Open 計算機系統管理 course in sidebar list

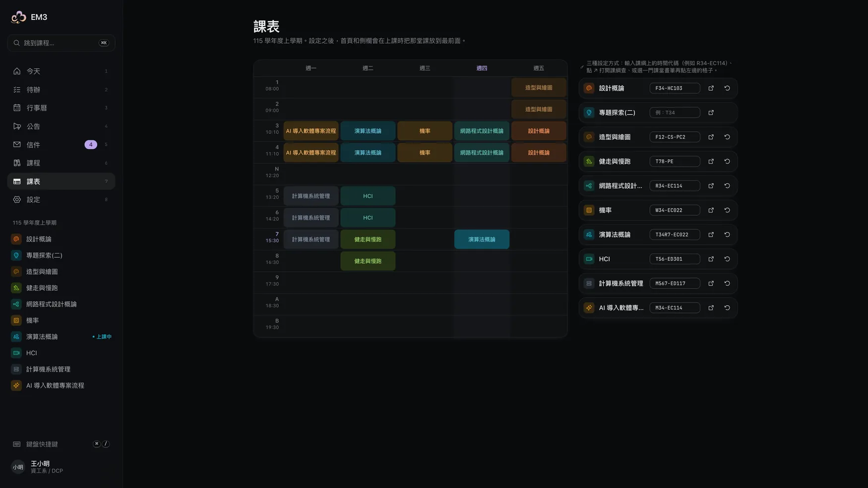coord(61,369)
